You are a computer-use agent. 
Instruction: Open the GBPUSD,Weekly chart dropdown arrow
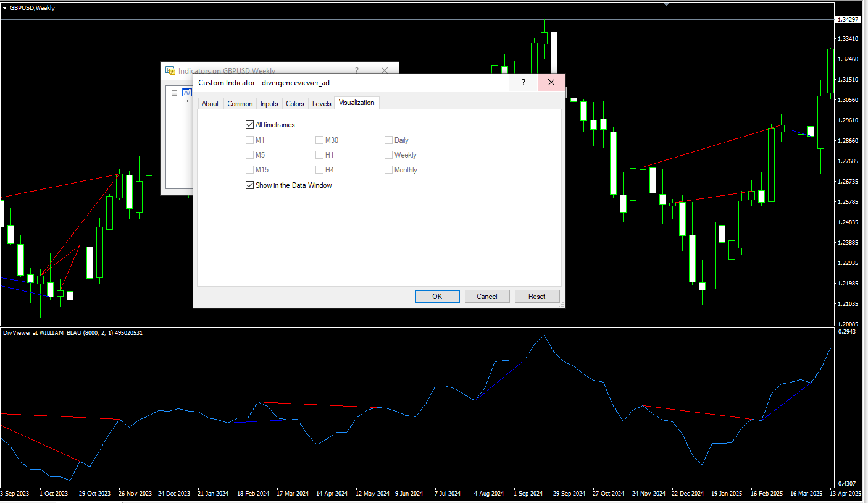[x=5, y=8]
